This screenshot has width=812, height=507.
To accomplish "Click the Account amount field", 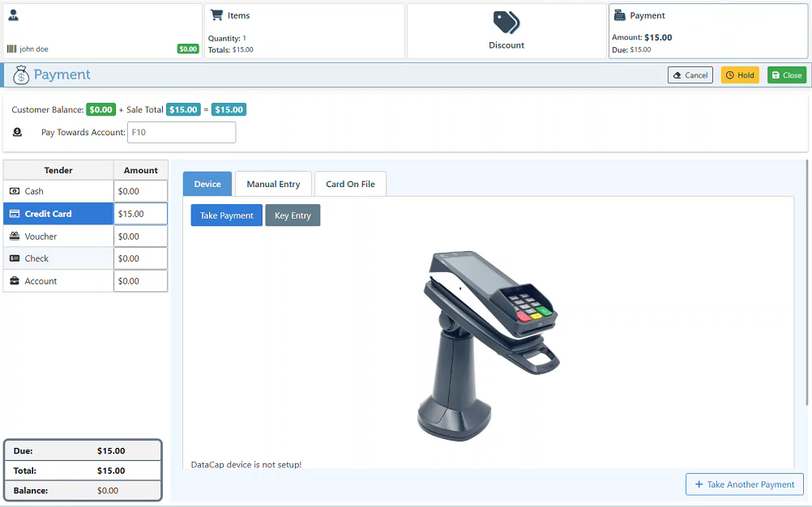I will coord(140,281).
